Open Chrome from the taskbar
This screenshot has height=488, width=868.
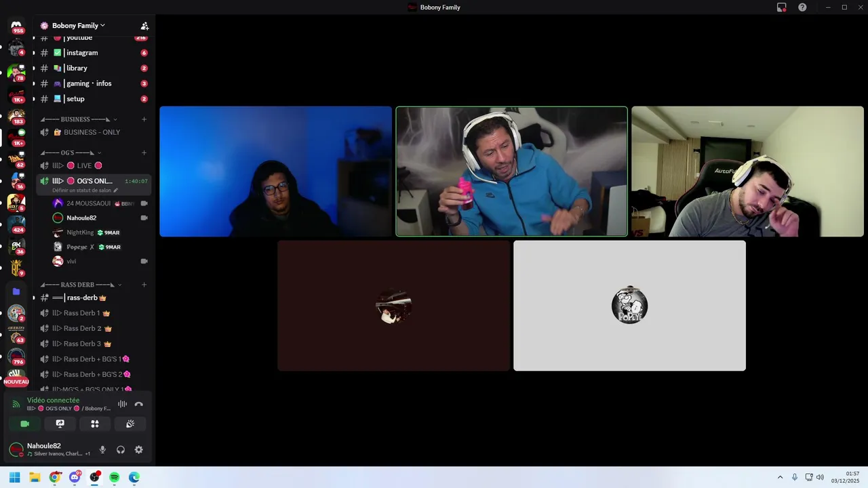click(x=55, y=477)
